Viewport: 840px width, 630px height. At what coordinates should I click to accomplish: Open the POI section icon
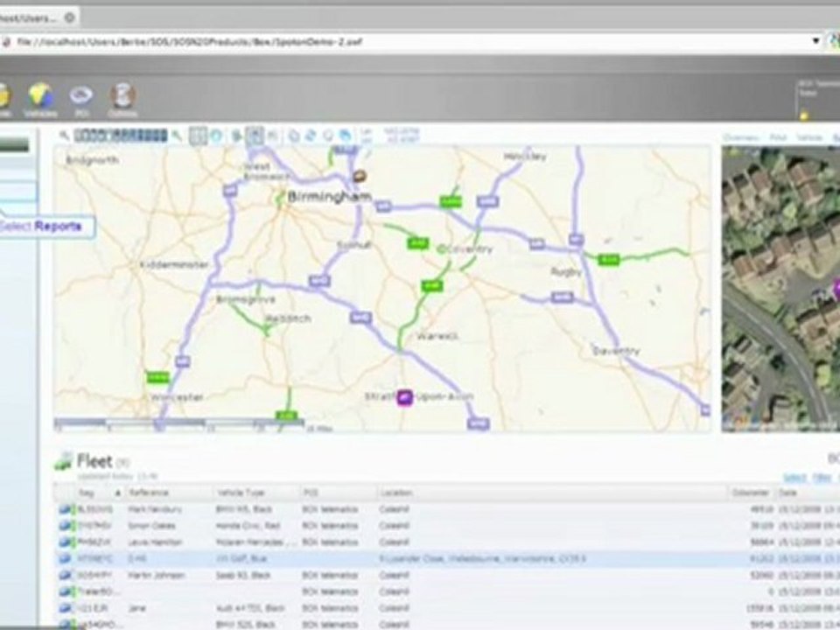(81, 100)
